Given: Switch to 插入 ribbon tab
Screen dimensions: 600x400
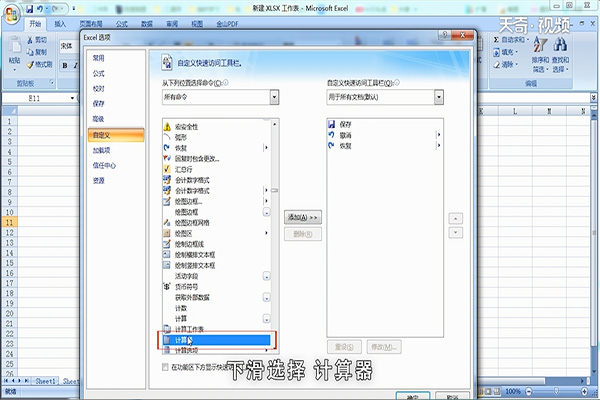Looking at the screenshot, I should click(60, 24).
